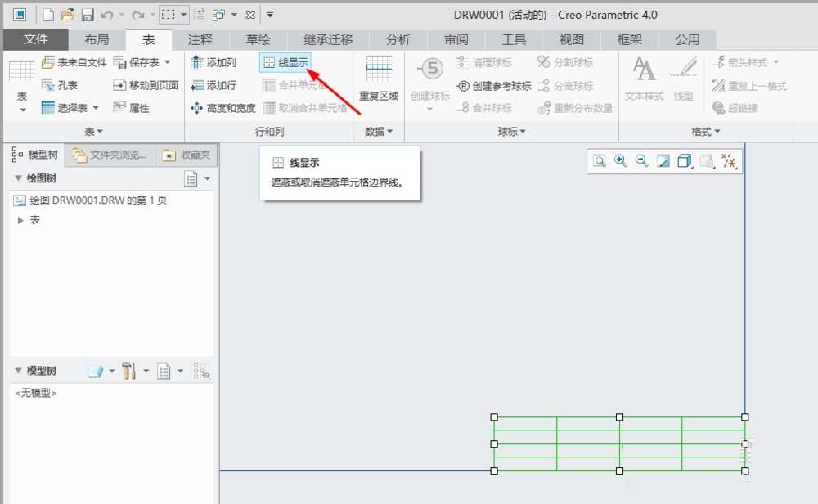Expand the 表 node in the drawing tree
Viewport: 818px width, 504px height.
[x=21, y=219]
